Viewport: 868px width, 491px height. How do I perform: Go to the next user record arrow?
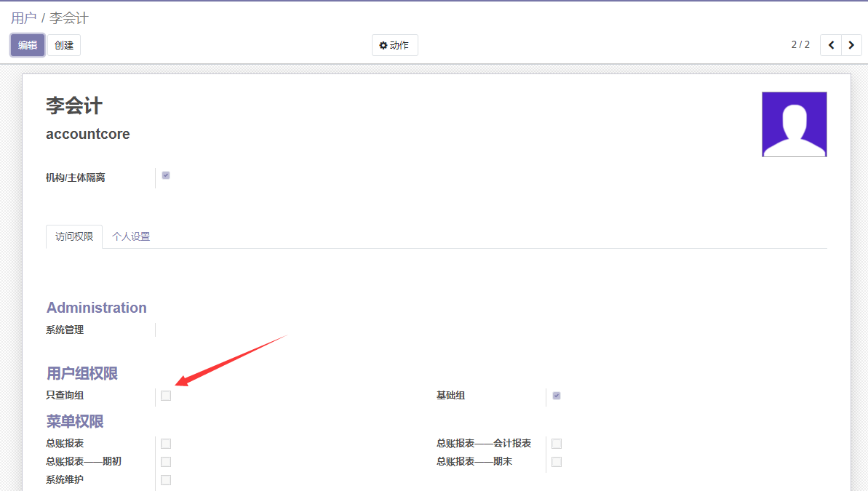pyautogui.click(x=851, y=45)
